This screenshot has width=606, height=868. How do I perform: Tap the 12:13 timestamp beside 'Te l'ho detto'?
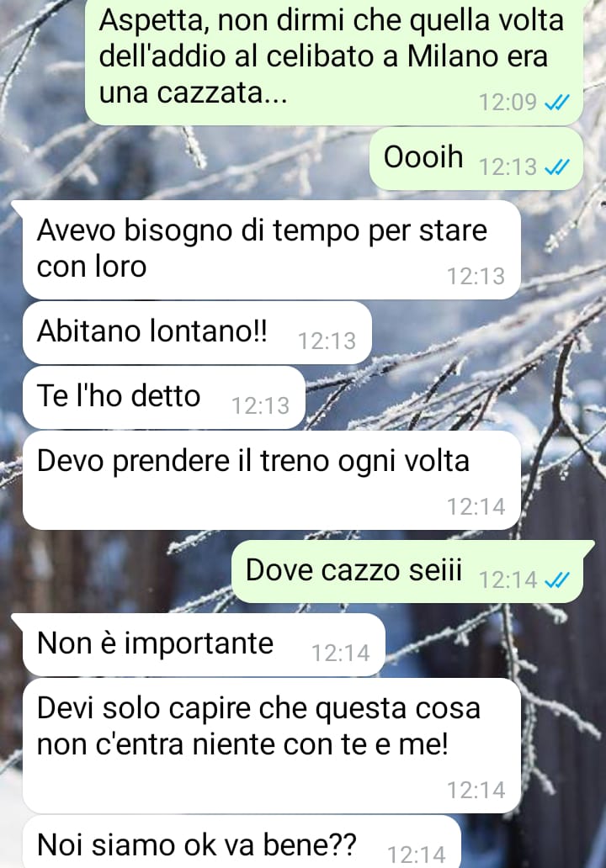pos(260,405)
